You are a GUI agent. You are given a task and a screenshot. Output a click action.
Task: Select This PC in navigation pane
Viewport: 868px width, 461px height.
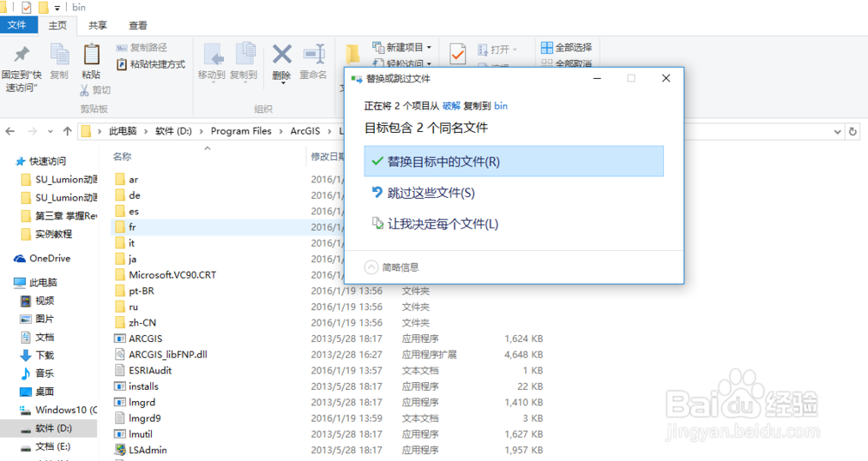point(36,282)
